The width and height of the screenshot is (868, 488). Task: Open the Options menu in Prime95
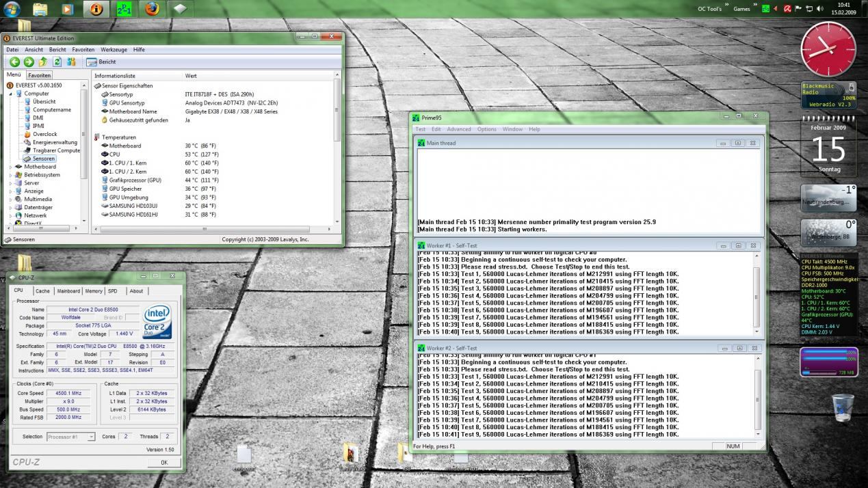487,129
